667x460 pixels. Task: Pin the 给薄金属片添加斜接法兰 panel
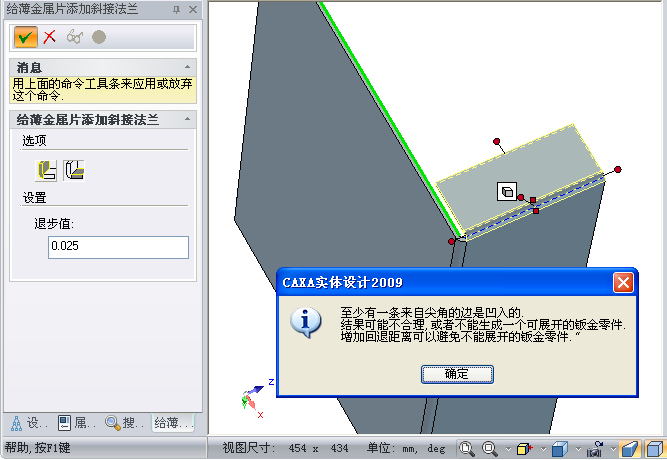[177, 9]
